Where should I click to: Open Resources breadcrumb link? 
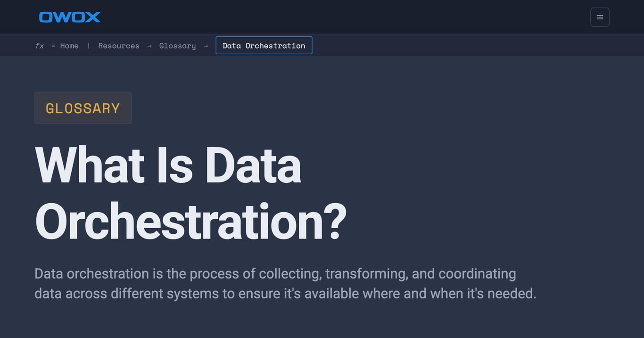[x=119, y=46]
